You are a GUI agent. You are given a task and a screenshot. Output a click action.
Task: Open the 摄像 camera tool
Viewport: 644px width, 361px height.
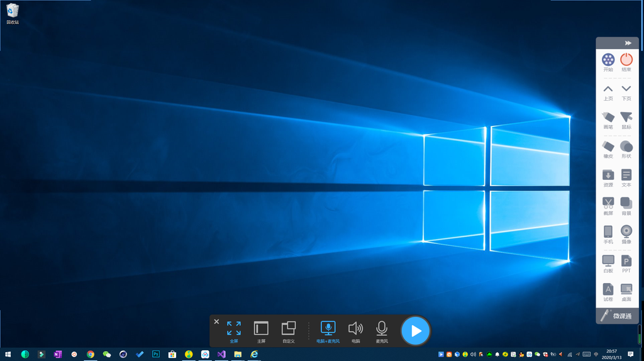pos(626,235)
